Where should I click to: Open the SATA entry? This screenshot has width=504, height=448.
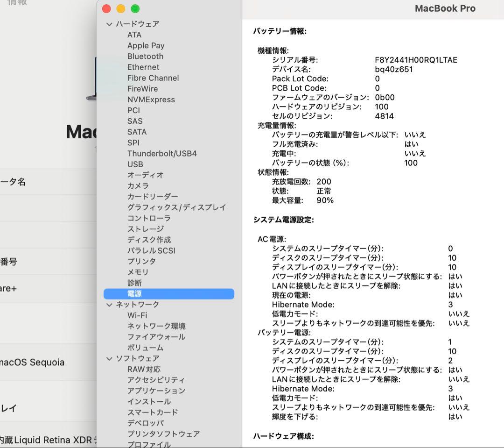[137, 132]
